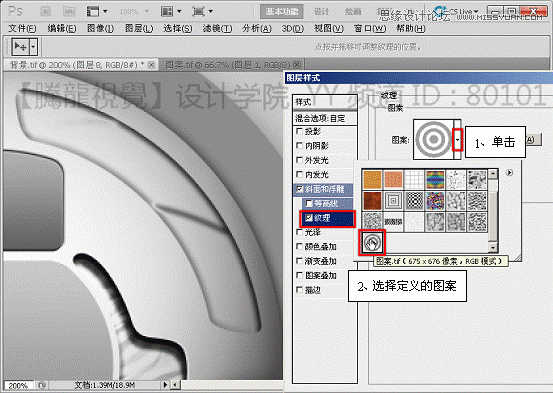This screenshot has width=553, height=393.
Task: Switch to the 图案.tif @ 66.7% tab
Action: [x=228, y=65]
